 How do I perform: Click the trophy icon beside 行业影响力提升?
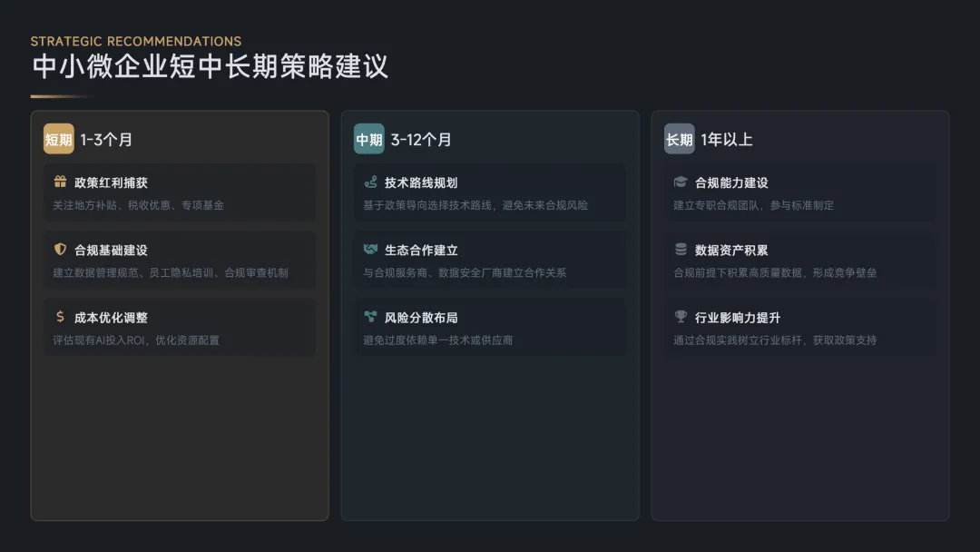click(681, 317)
